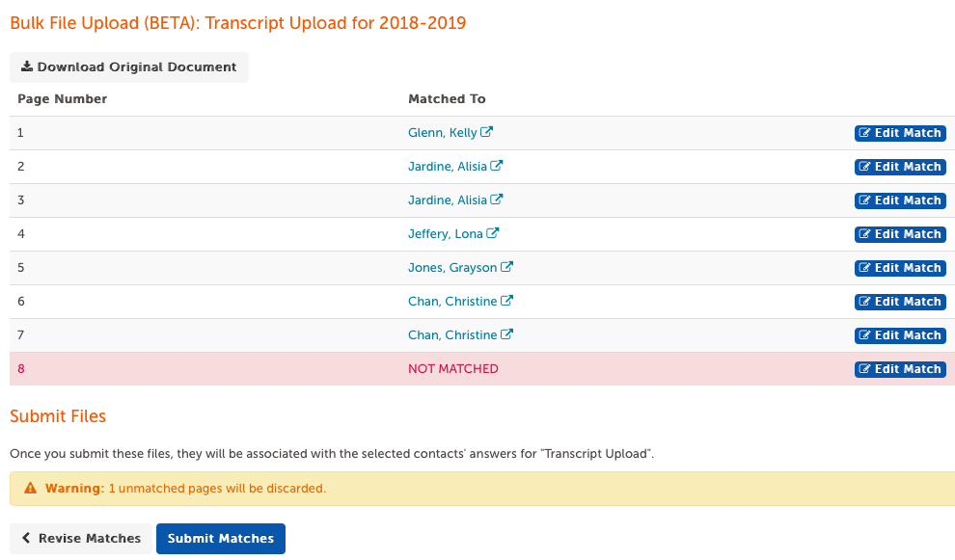This screenshot has width=955, height=560.
Task: Open Chan, Christine link on page 7
Action: tap(452, 335)
